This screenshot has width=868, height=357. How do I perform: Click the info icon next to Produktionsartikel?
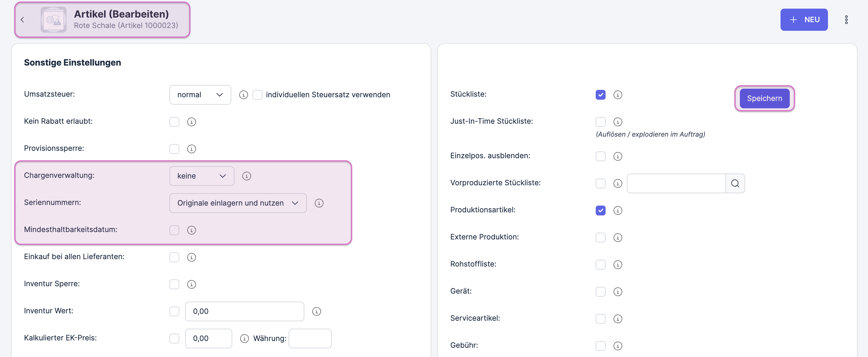click(x=617, y=211)
